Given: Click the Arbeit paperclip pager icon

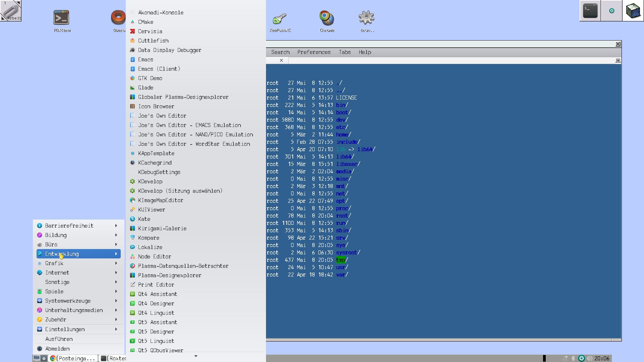Looking at the screenshot, I should pyautogui.click(x=11, y=10).
